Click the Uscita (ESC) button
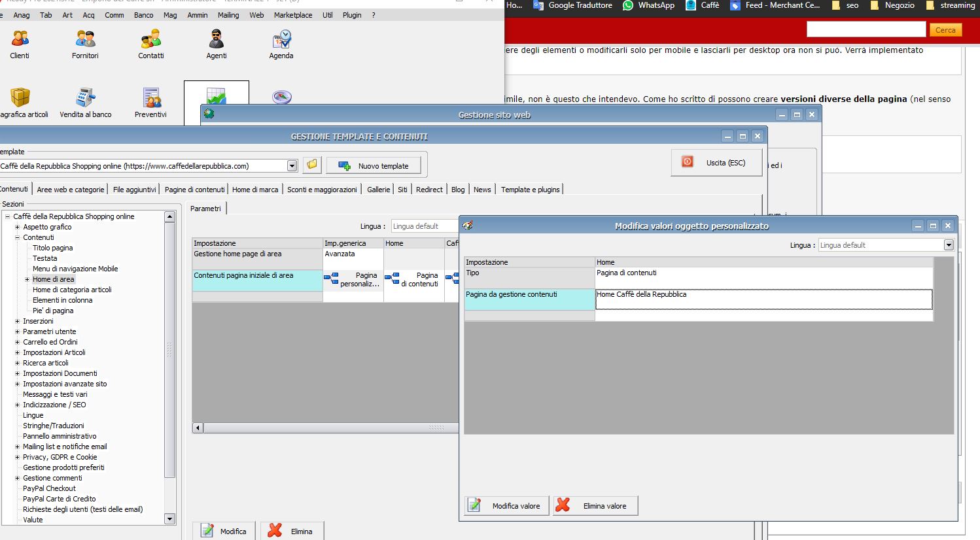 [x=717, y=163]
